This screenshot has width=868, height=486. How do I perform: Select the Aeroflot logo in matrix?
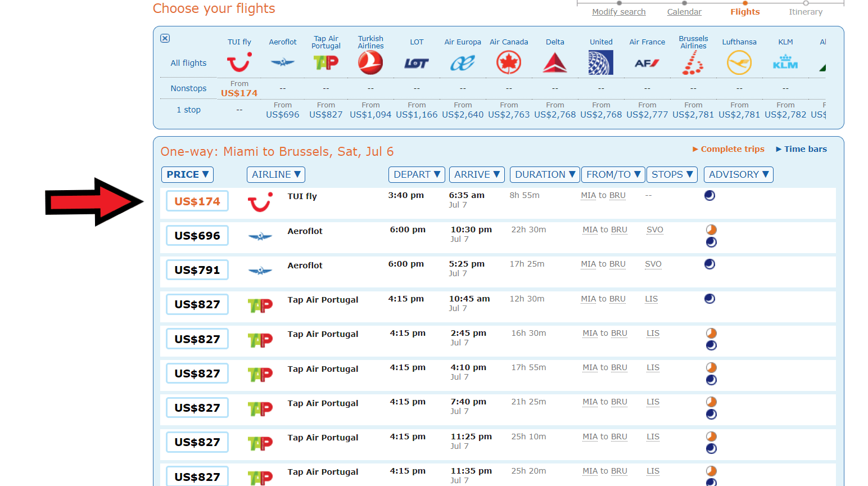click(283, 62)
